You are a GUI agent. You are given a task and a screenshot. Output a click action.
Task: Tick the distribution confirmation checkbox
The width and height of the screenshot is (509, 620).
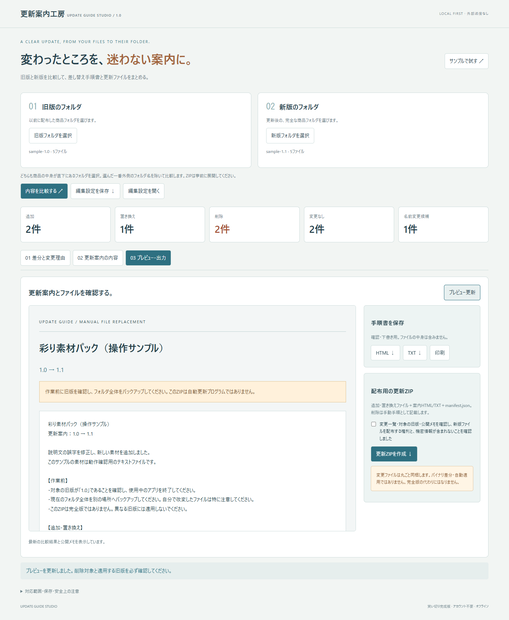[373, 424]
